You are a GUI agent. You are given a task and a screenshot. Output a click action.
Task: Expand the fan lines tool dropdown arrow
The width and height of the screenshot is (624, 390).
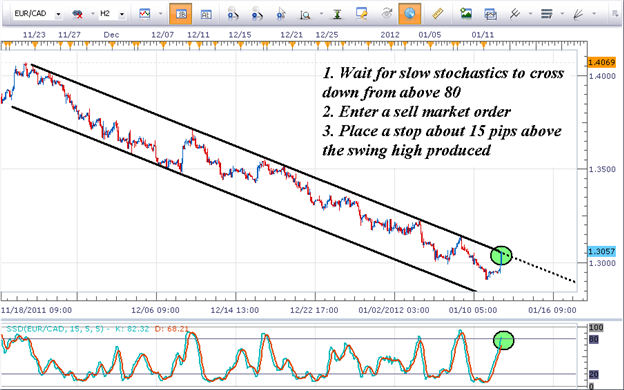(x=594, y=14)
